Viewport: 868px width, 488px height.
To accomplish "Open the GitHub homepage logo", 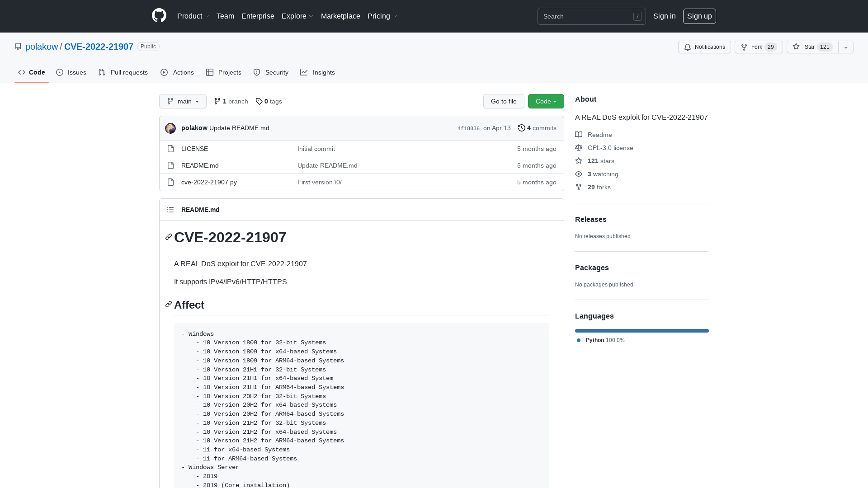I will click(x=159, y=16).
